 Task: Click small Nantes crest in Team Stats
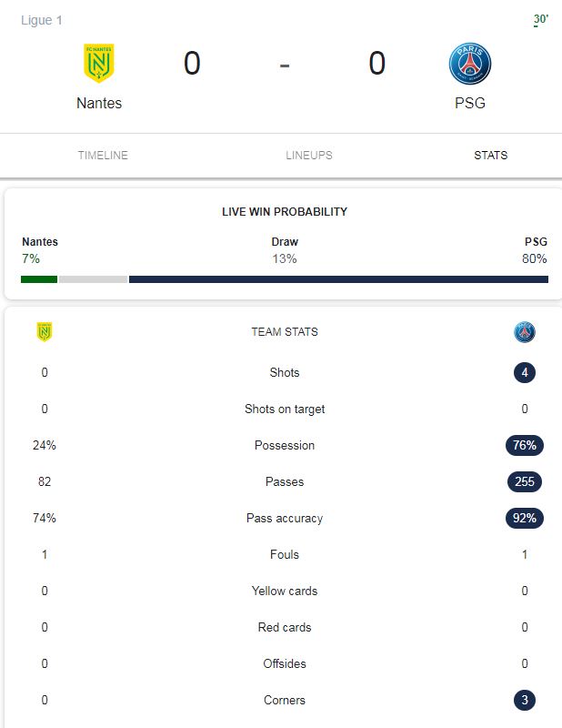coord(44,332)
